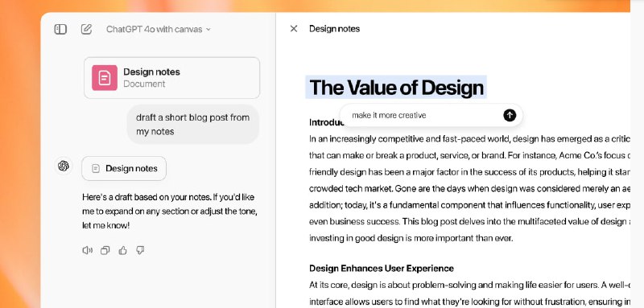The width and height of the screenshot is (644, 308).
Task: Click the small document icon in Design notes chip
Action: tap(96, 169)
